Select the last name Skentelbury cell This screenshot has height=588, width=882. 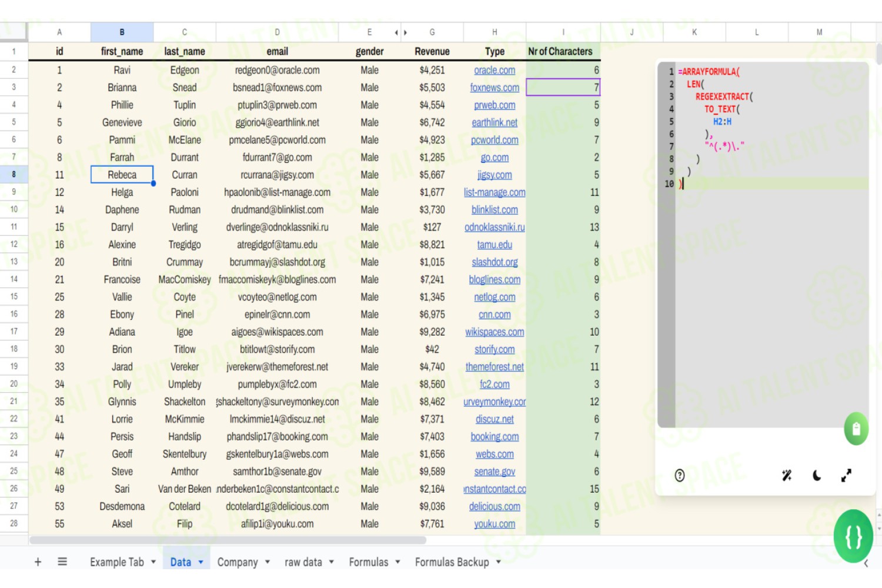[185, 455]
